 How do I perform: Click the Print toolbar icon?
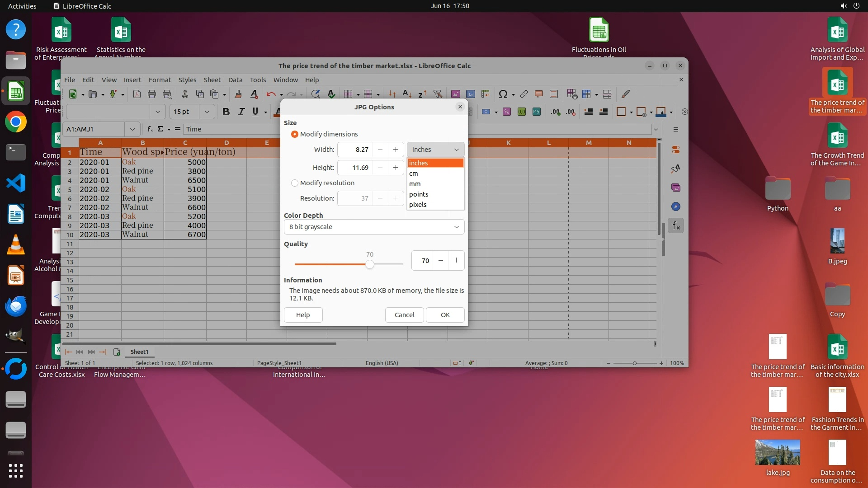(152, 94)
